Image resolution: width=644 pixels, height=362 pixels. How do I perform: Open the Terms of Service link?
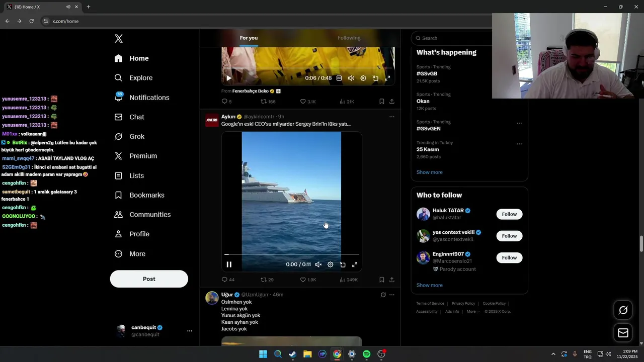[430, 304]
